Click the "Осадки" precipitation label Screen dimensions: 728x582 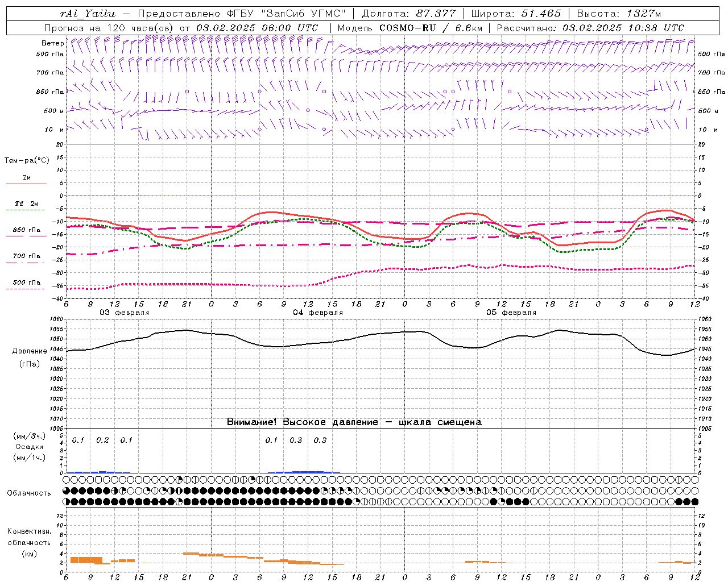(x=30, y=447)
